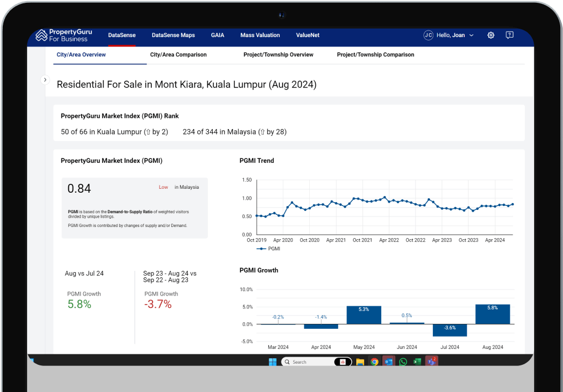563x392 pixels.
Task: Click the 'Aug vs Jul 24' heading
Action: click(x=84, y=274)
